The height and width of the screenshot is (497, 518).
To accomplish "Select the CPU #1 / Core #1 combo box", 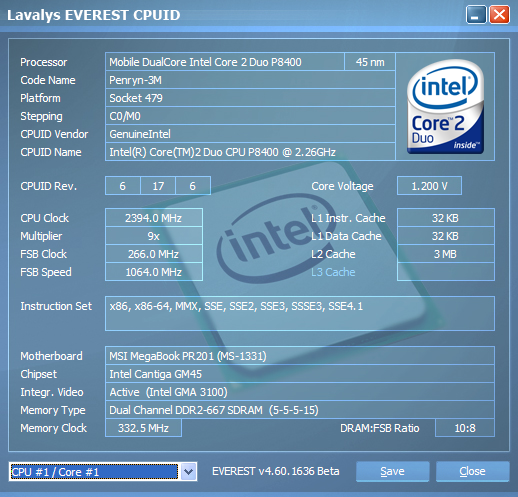I will pos(103,471).
